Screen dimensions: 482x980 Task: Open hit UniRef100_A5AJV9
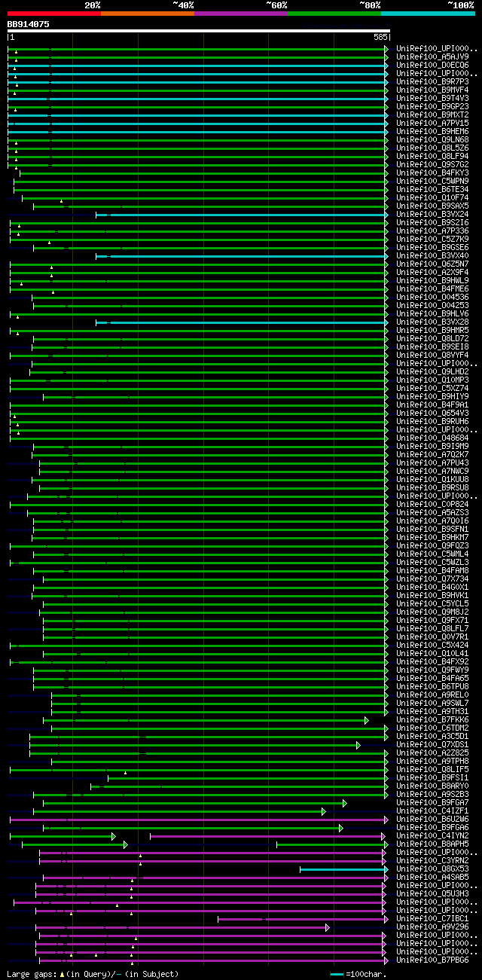click(432, 56)
